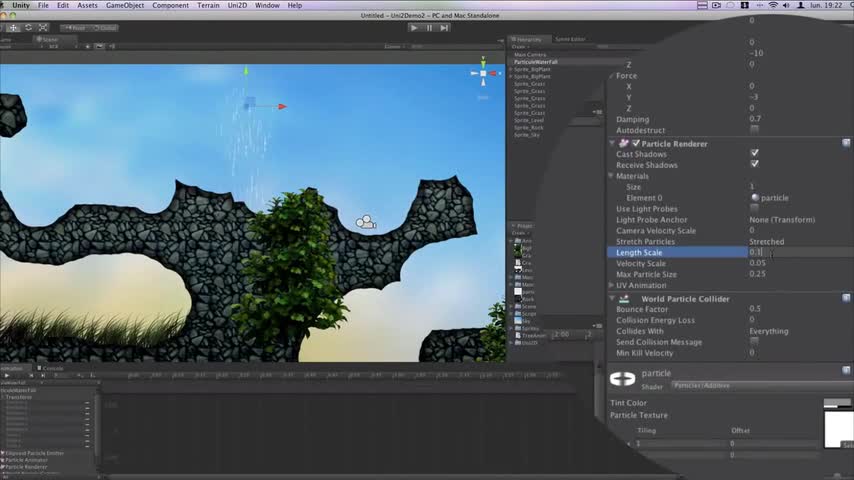The image size is (854, 480).
Task: Toggle Use Light Probes checkbox
Action: 754,208
